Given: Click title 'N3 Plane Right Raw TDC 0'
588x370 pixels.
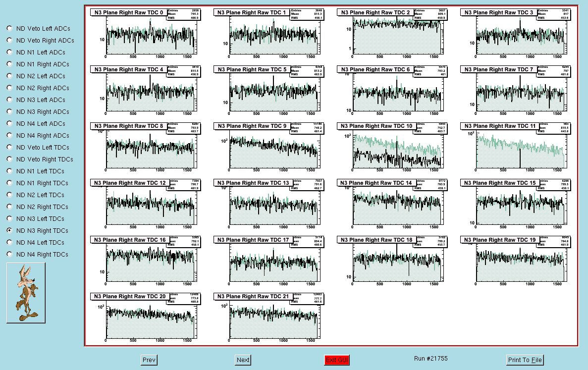Looking at the screenshot, I should pyautogui.click(x=129, y=12).
